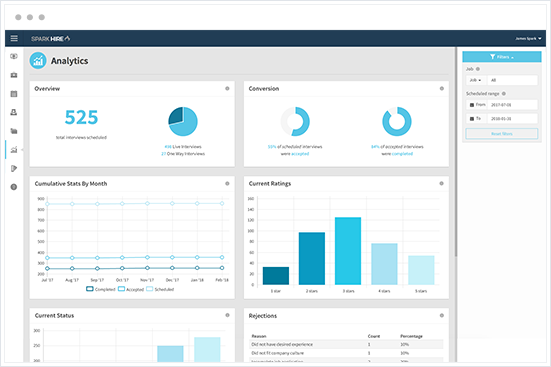551x367 pixels.
Task: Click the 'Percentage' column header in Rejections
Action: [x=411, y=336]
